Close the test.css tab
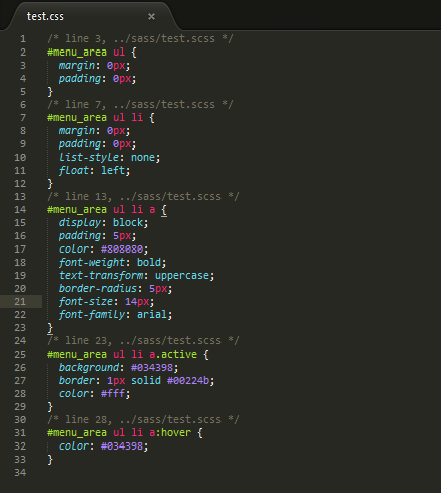 [151, 16]
